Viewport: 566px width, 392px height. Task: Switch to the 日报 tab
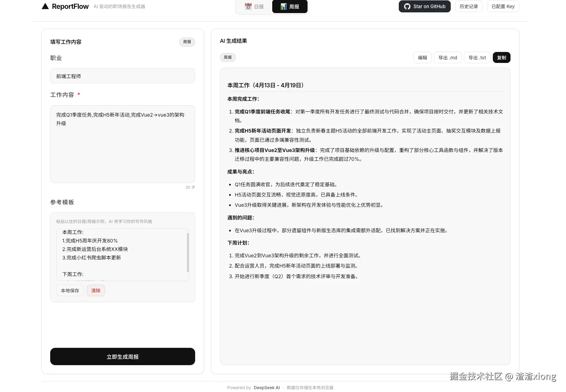pyautogui.click(x=253, y=6)
